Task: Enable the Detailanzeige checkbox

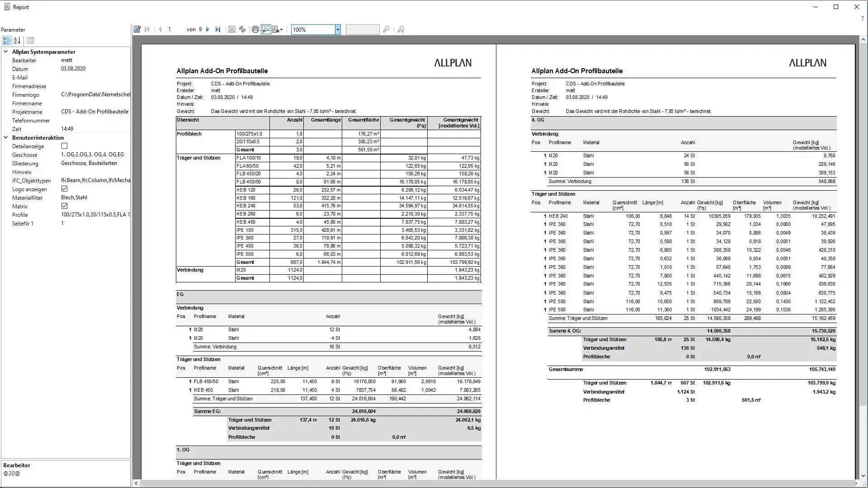Action: pyautogui.click(x=65, y=145)
